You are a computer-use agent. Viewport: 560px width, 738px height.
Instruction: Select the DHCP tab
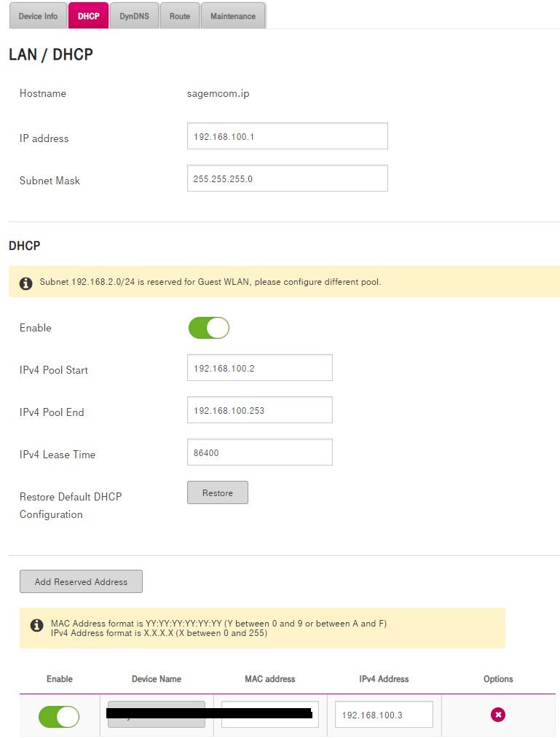tap(88, 16)
